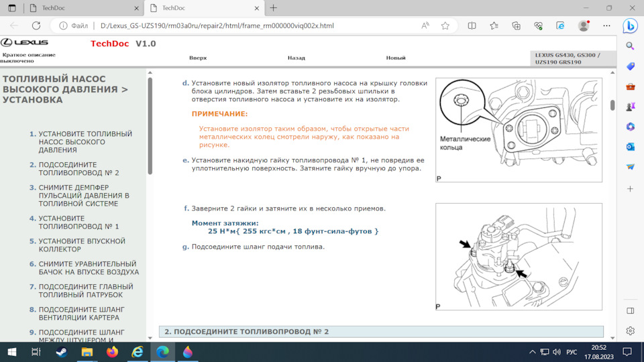Click the left panel scrollbar thumb
644x362 pixels.
(150, 126)
